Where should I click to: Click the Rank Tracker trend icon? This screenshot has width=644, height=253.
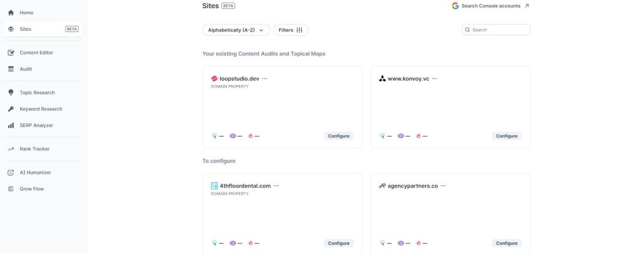(11, 149)
